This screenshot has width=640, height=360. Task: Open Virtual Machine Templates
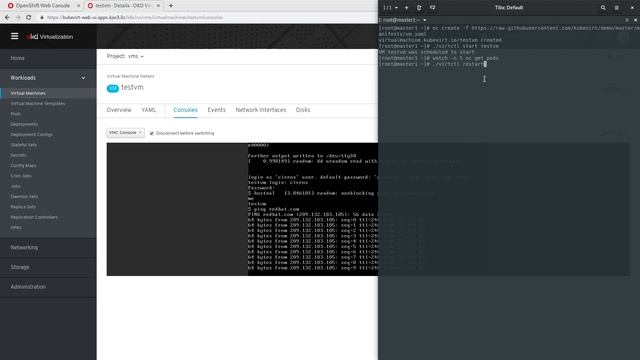click(38, 104)
